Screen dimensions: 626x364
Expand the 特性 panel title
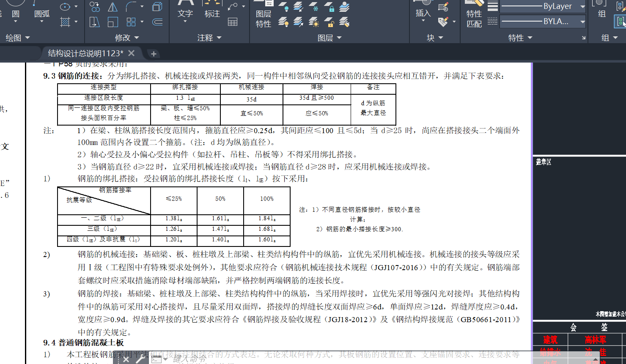pyautogui.click(x=520, y=38)
